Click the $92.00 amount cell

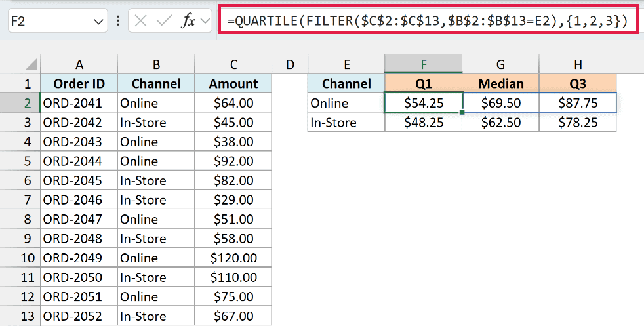(233, 161)
